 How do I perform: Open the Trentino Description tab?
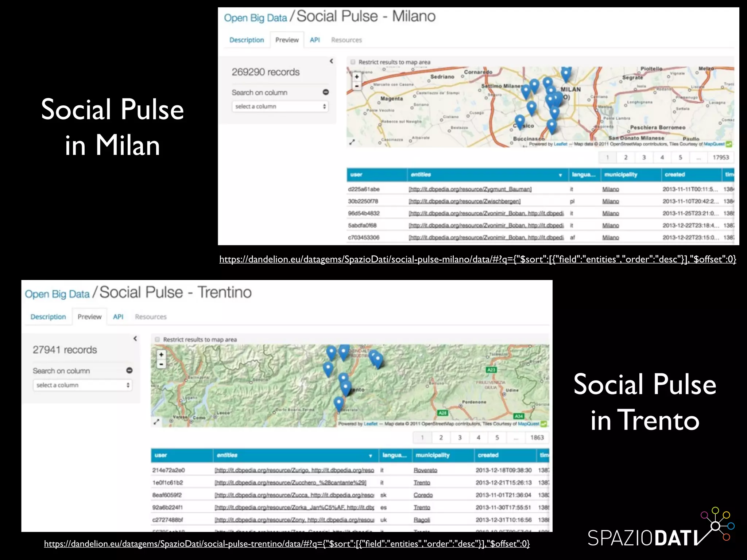48,317
